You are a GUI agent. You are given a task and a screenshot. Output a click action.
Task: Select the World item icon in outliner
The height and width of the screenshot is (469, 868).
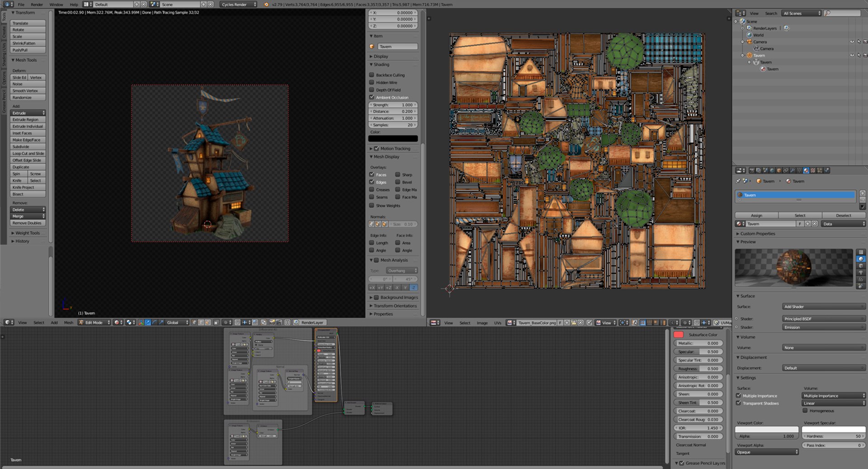(750, 35)
